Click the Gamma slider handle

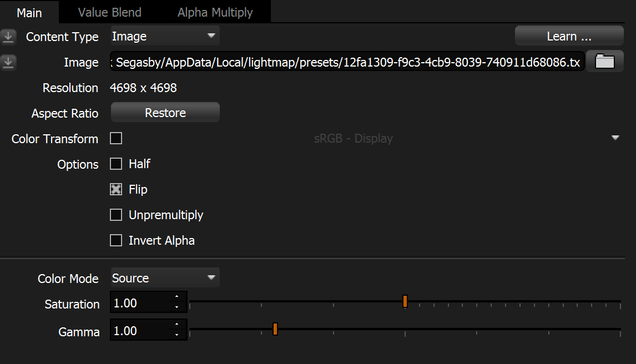275,329
